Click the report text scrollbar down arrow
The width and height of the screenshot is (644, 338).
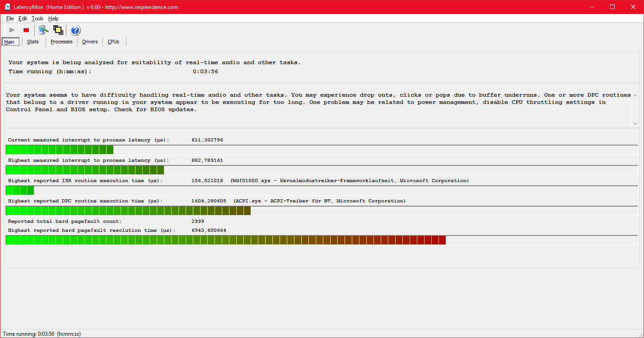pos(635,124)
